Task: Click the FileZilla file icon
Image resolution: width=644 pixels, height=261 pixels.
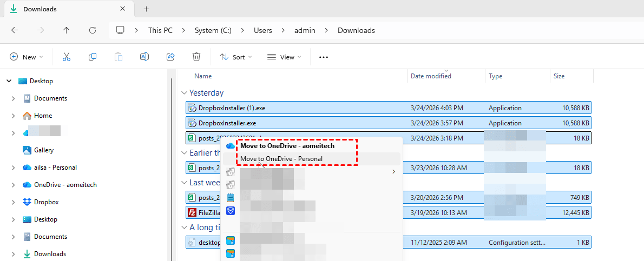Action: coord(192,212)
